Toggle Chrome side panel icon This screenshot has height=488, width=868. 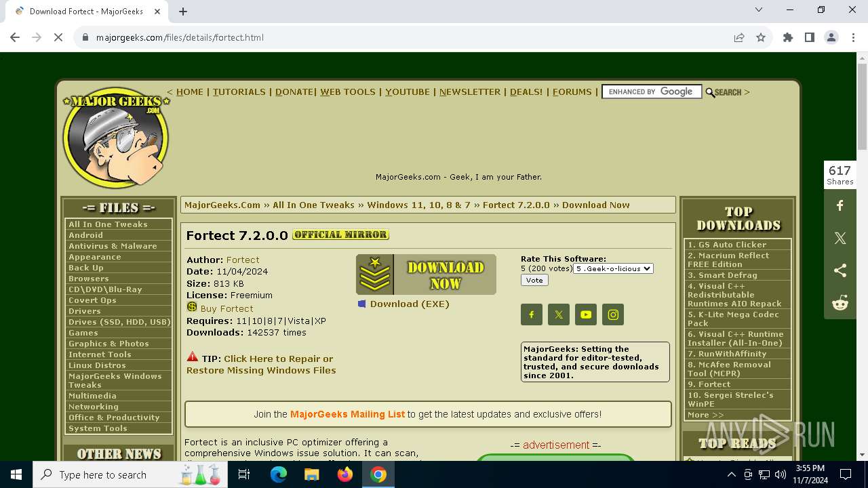pos(810,37)
